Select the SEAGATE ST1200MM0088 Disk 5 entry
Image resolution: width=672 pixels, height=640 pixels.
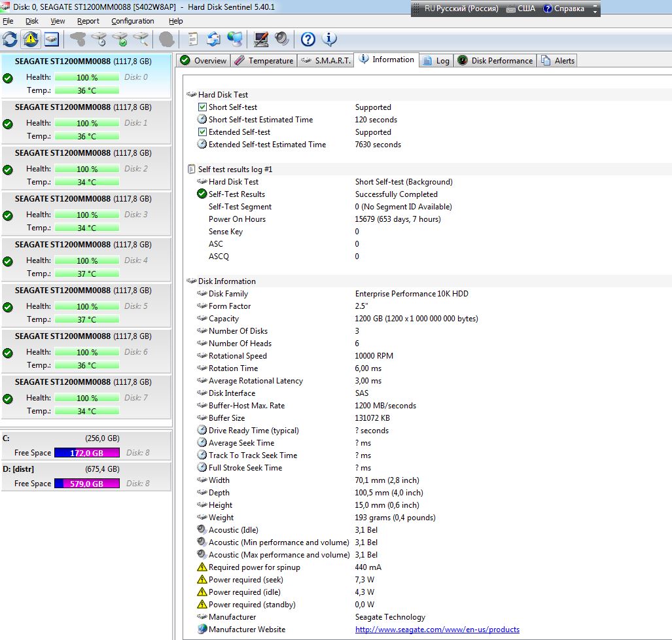(86, 305)
